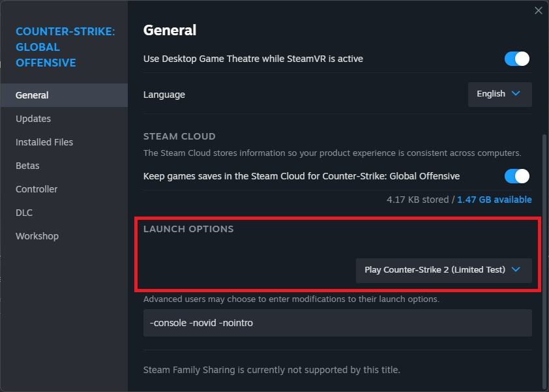Click the Steam Cloud description text

tap(333, 153)
